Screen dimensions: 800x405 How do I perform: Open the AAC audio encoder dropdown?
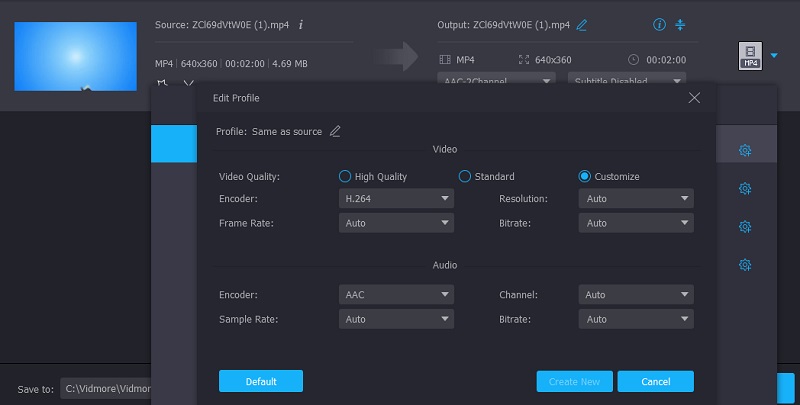[x=396, y=296]
